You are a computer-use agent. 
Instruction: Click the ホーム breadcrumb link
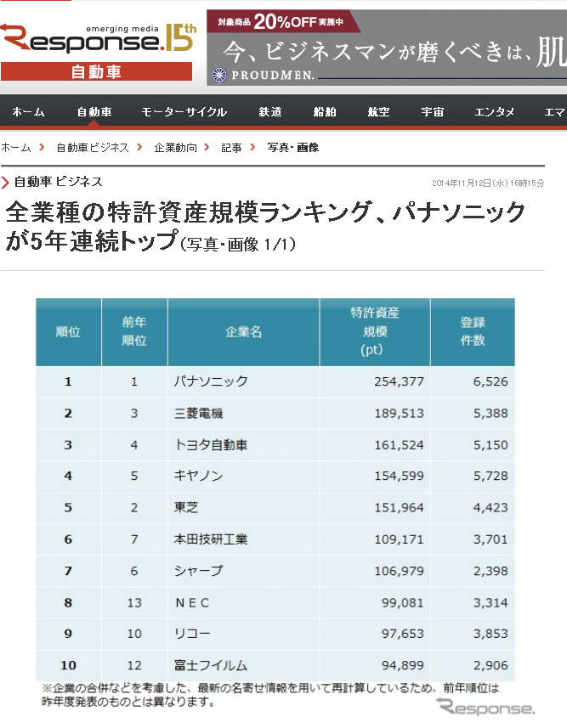(x=15, y=148)
